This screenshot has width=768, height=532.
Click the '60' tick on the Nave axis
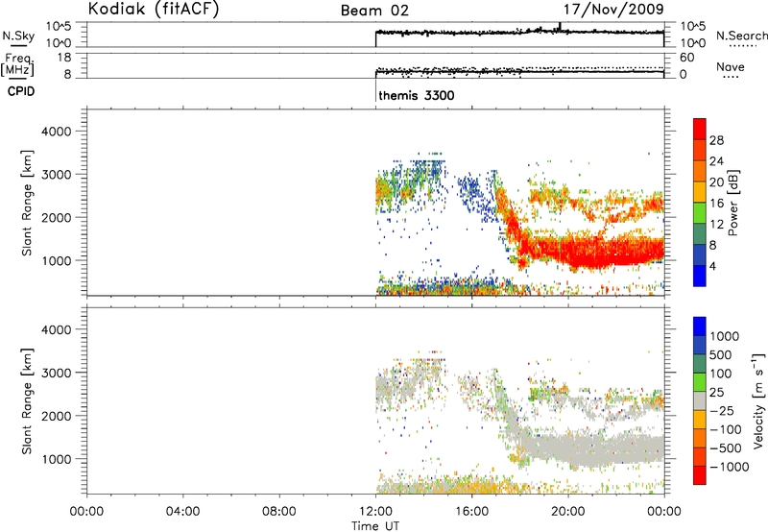(686, 58)
